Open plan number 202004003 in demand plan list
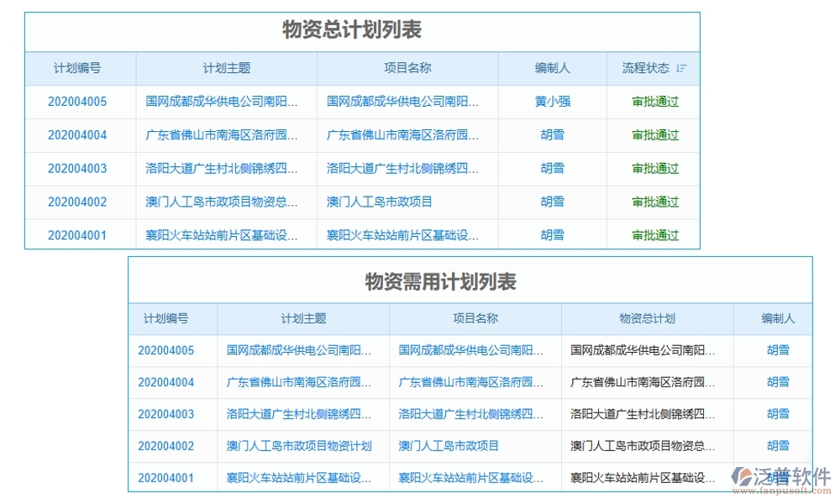This screenshot has width=840, height=504. (168, 414)
